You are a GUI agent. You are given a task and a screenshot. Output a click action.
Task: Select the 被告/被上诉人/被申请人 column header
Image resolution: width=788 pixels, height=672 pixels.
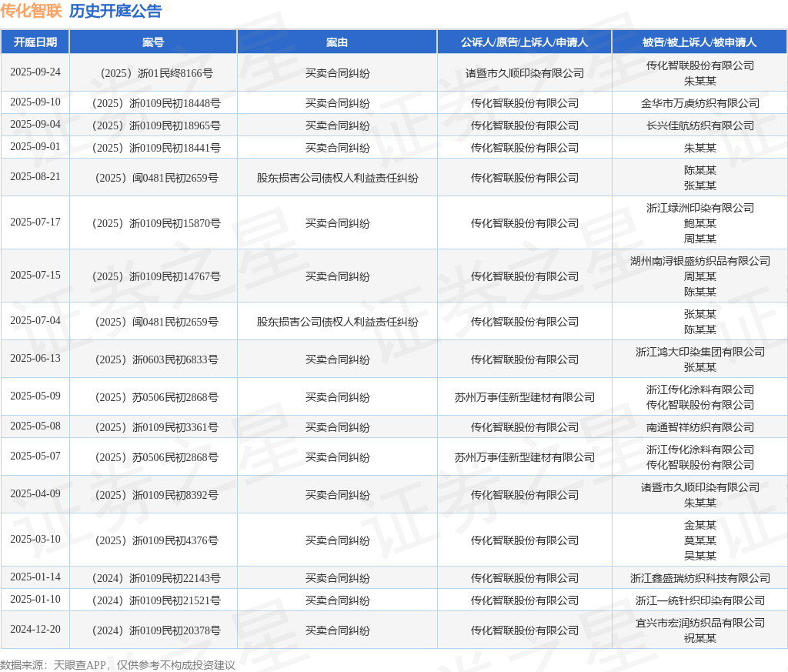pyautogui.click(x=700, y=42)
